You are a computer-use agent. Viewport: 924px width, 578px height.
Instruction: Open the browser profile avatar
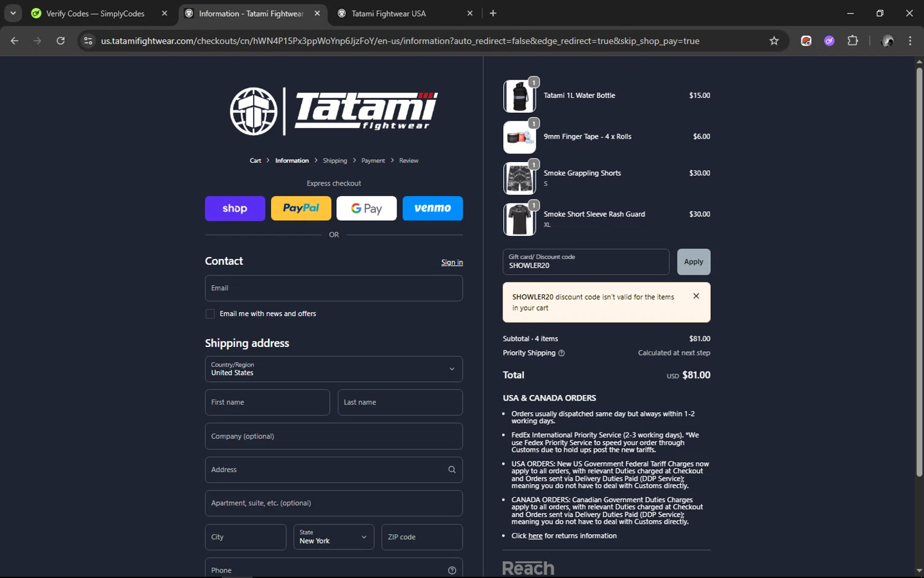(888, 41)
